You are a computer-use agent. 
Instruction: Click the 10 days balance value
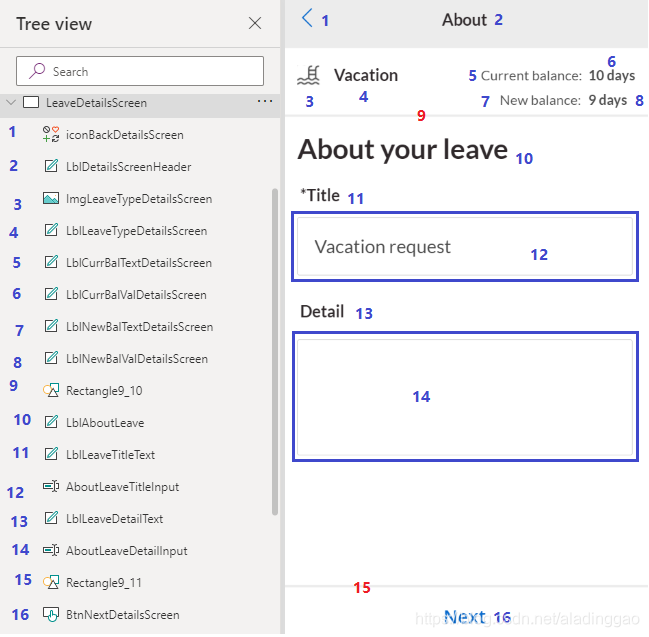[x=612, y=75]
